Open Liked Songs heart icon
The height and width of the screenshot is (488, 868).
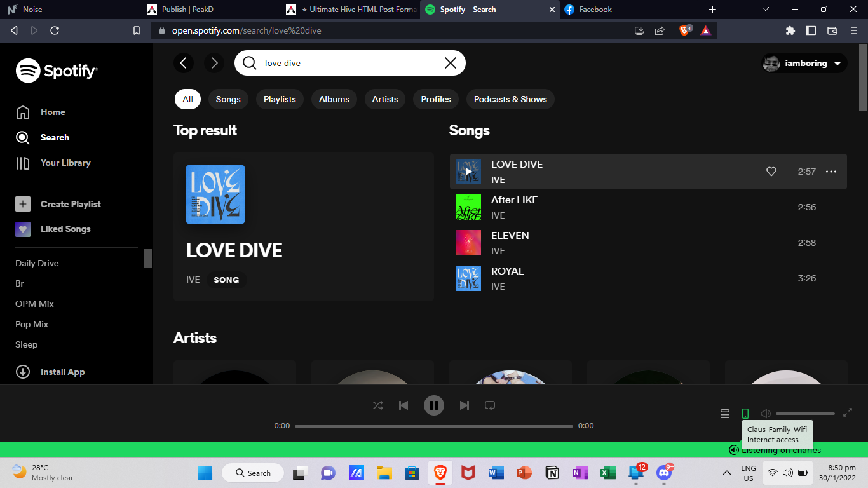[x=23, y=229]
